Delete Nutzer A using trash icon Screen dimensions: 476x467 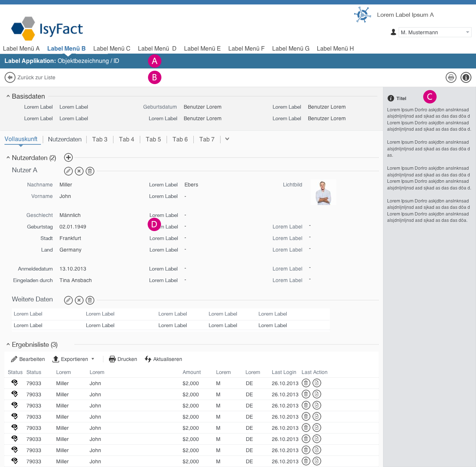coord(90,171)
